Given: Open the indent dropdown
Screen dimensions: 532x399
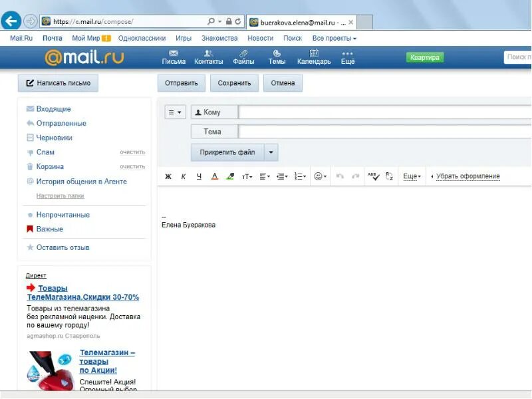Looking at the screenshot, I should [x=282, y=176].
